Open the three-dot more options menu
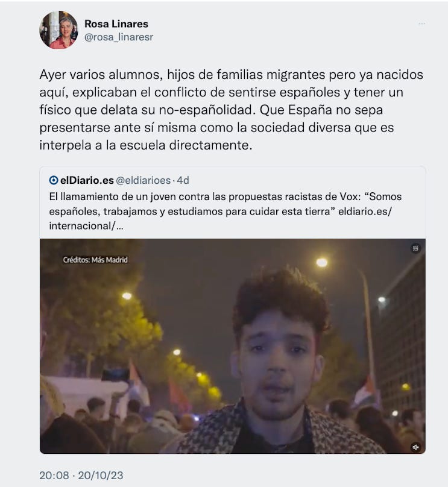The image size is (448, 487). [421, 24]
